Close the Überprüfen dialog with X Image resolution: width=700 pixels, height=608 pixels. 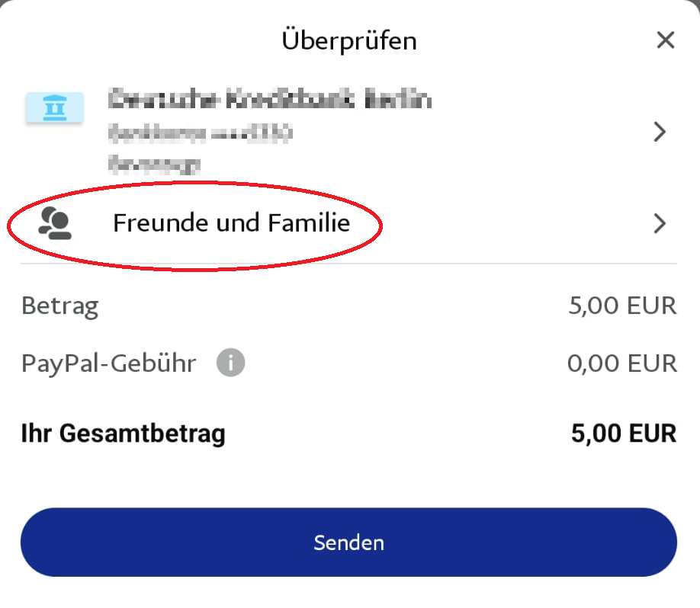(x=665, y=40)
